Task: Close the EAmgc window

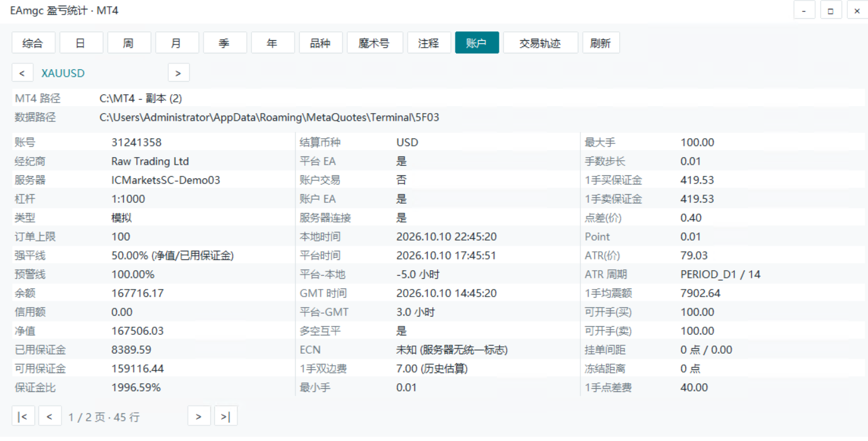Action: pos(857,10)
